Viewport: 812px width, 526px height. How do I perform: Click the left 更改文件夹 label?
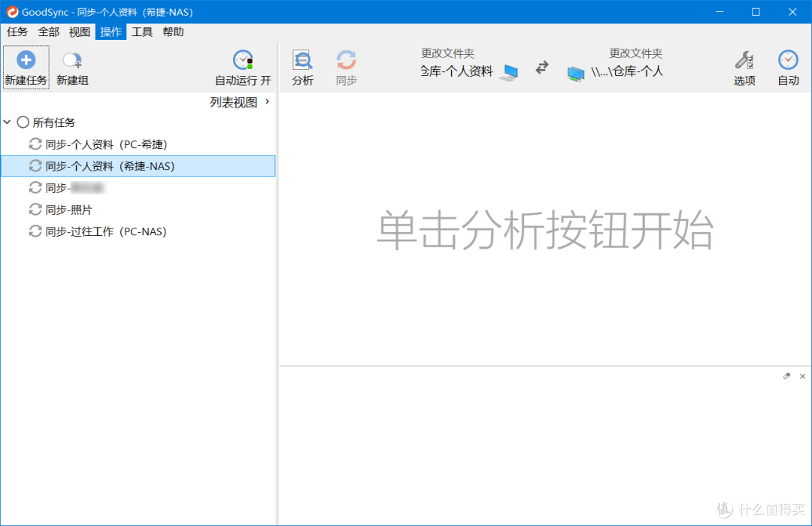coord(447,53)
